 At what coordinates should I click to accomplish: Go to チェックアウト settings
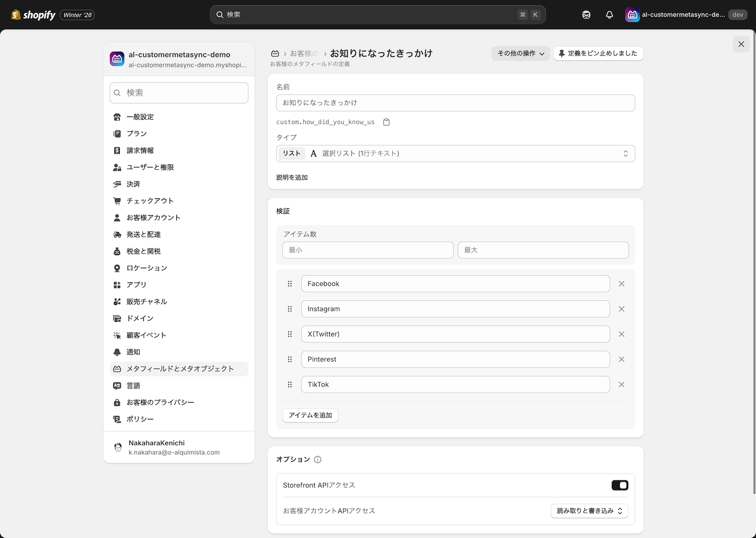point(150,201)
